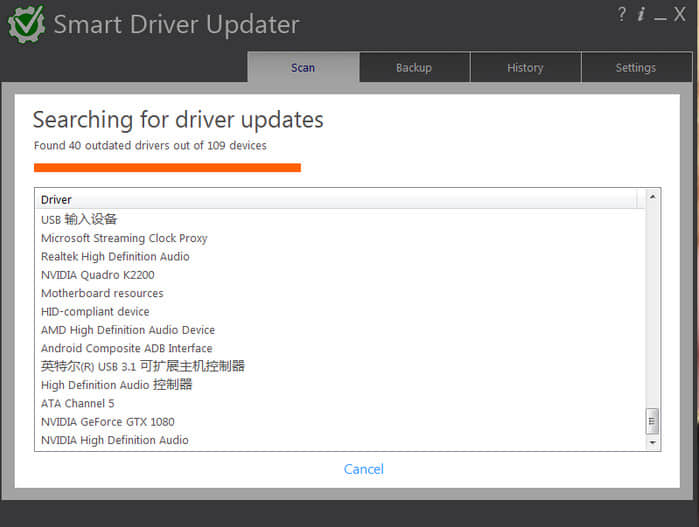The image size is (699, 527).
Task: Click the Smart Driver Updater logo icon
Action: click(26, 24)
